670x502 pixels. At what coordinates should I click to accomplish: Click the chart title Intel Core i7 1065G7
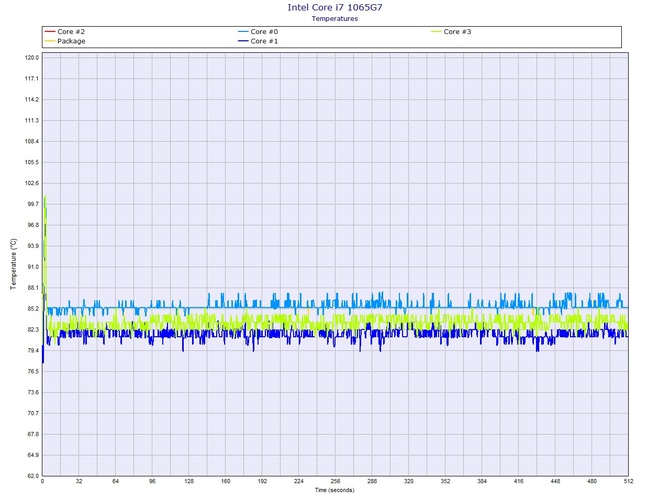coord(335,7)
